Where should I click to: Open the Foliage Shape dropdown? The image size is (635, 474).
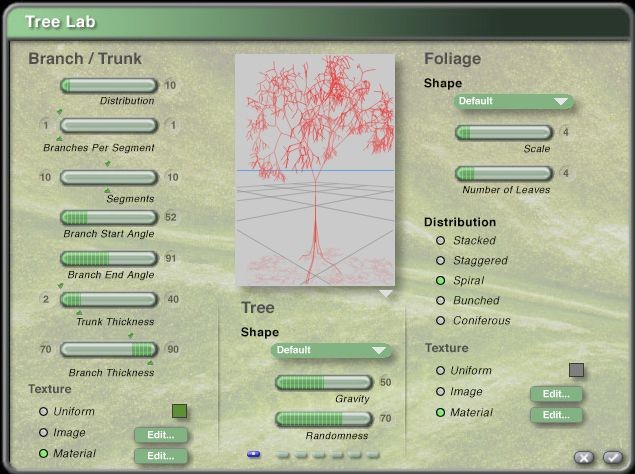pos(512,101)
